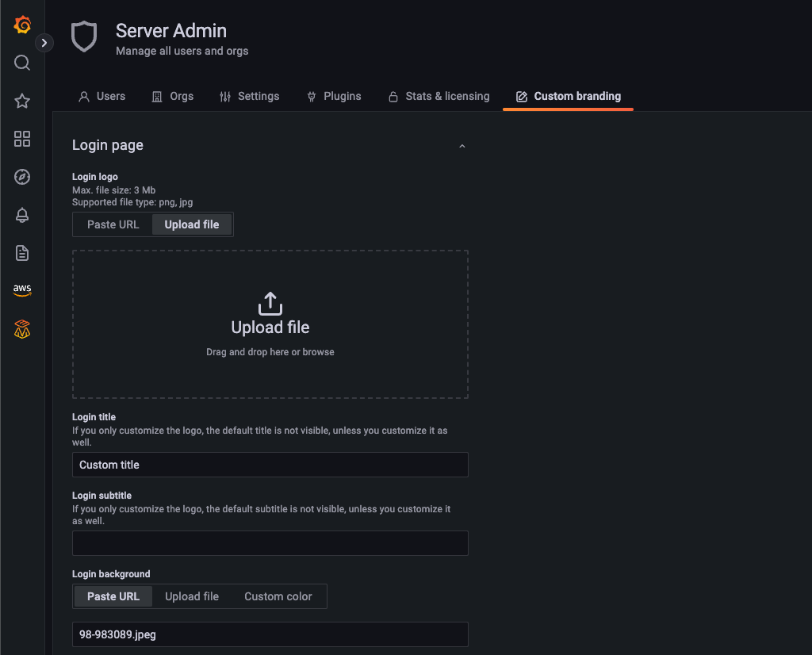Select the Explore compass icon in sidebar
The image size is (812, 655).
(21, 177)
